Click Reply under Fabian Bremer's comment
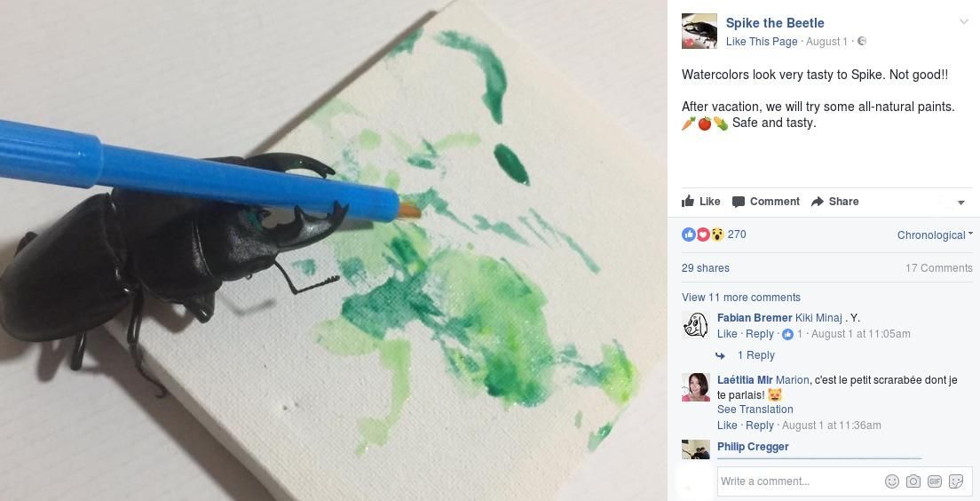Image resolution: width=980 pixels, height=501 pixels. (759, 334)
